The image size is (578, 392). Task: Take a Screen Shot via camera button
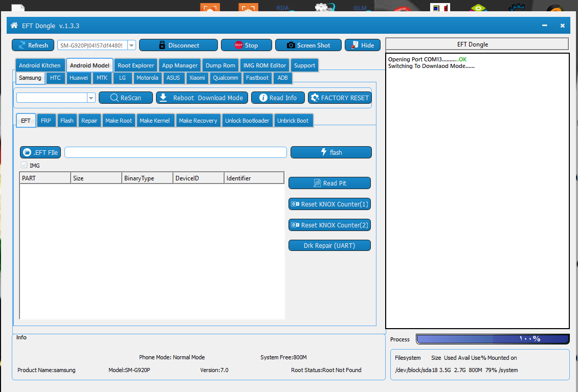[x=308, y=45]
